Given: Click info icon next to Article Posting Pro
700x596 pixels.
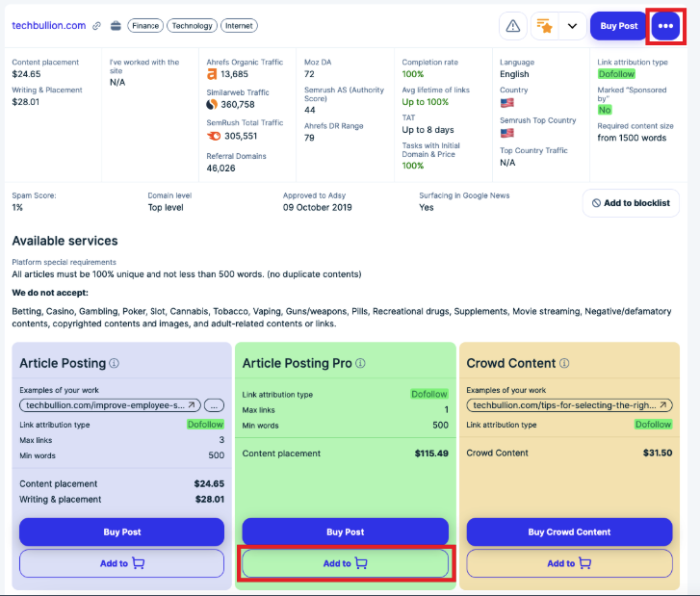Looking at the screenshot, I should (361, 364).
